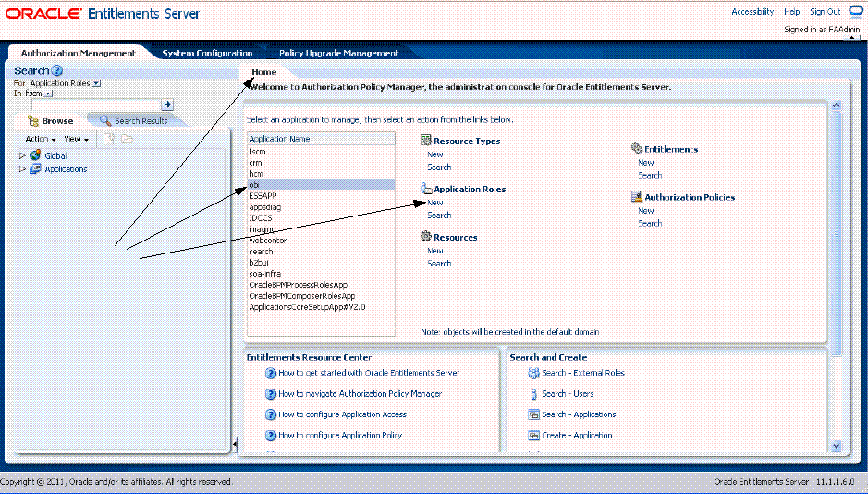Switch to System Configuration tab

[207, 53]
